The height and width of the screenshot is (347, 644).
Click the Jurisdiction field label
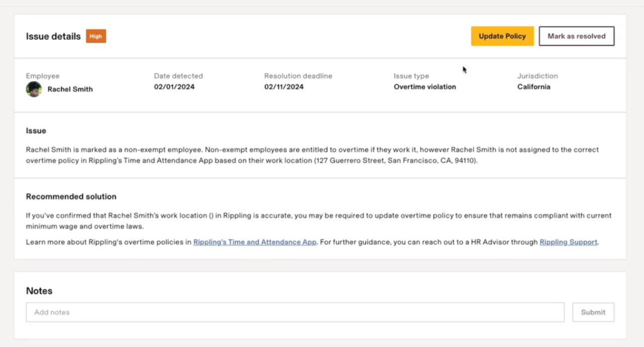(537, 76)
